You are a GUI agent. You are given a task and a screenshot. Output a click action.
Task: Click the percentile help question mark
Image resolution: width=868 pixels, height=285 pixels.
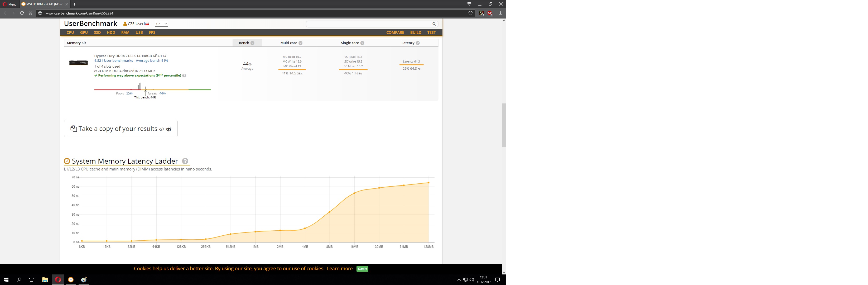click(184, 75)
